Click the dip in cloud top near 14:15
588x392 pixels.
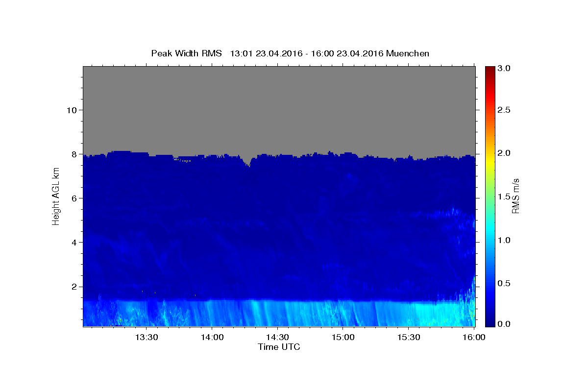(249, 162)
